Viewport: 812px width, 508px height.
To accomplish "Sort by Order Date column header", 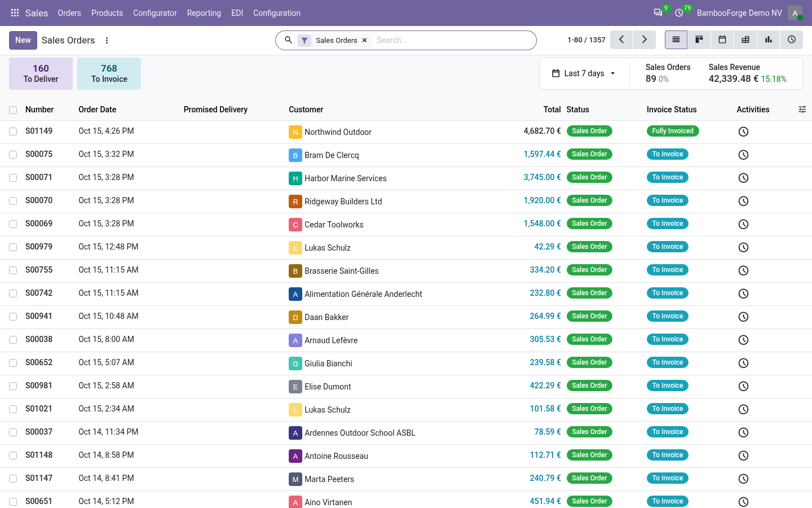I will (98, 110).
